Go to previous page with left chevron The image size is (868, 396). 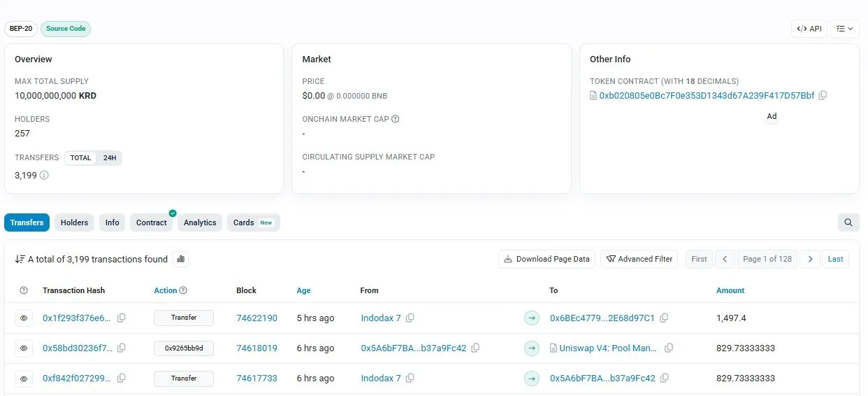(725, 259)
